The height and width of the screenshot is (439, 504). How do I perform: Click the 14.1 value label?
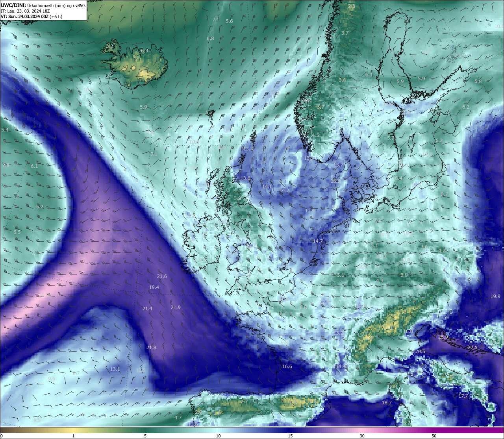(x=267, y=187)
